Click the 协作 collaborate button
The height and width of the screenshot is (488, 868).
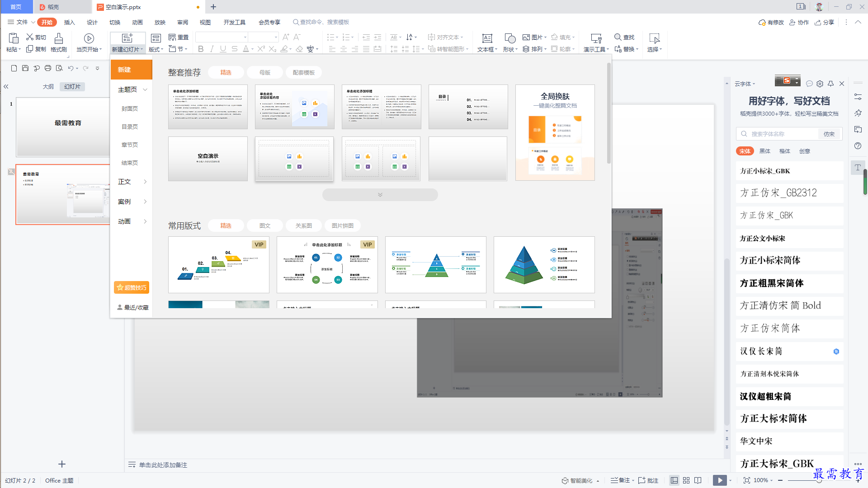(x=799, y=22)
